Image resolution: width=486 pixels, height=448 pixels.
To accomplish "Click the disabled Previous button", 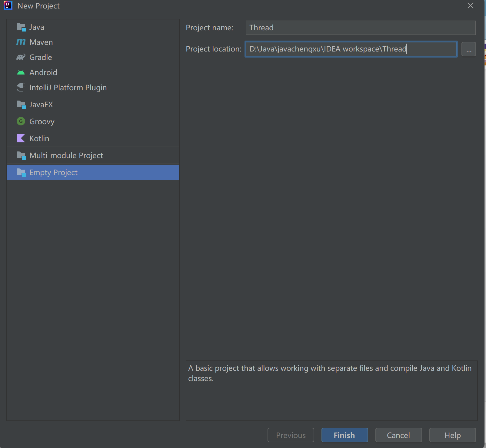I will (x=291, y=435).
